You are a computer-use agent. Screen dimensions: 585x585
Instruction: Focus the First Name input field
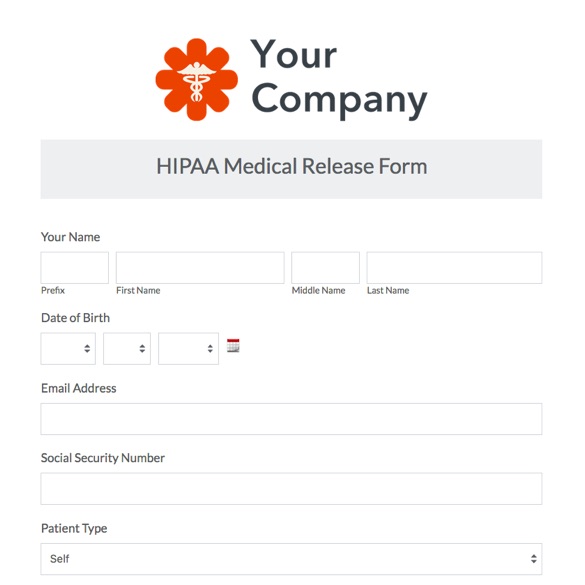(200, 268)
